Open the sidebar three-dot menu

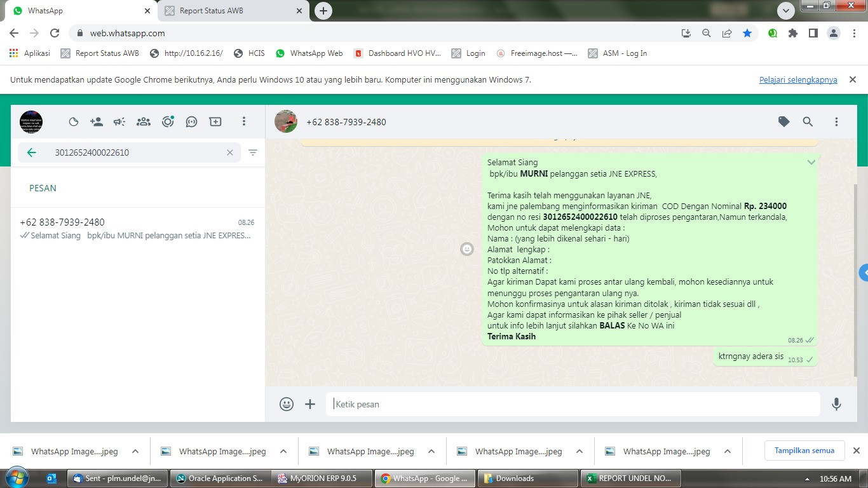click(x=244, y=121)
